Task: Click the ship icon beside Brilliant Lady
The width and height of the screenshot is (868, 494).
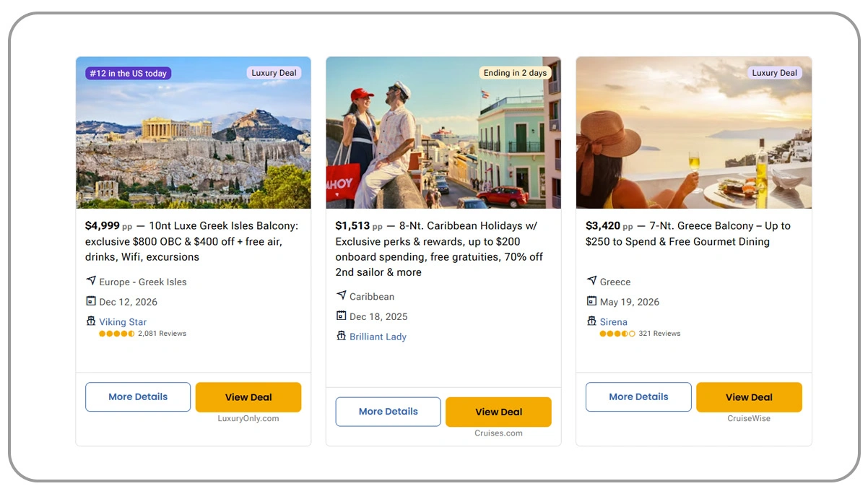Action: [342, 336]
